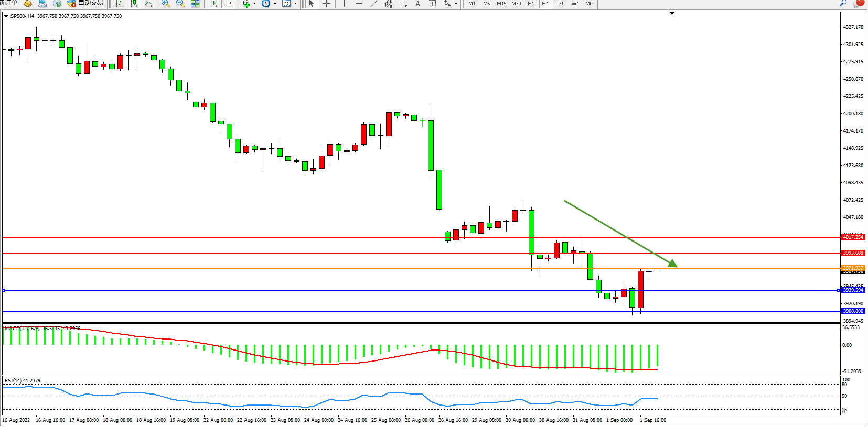The image size is (868, 427).
Task: Select the text label A tool
Action: pos(417,4)
